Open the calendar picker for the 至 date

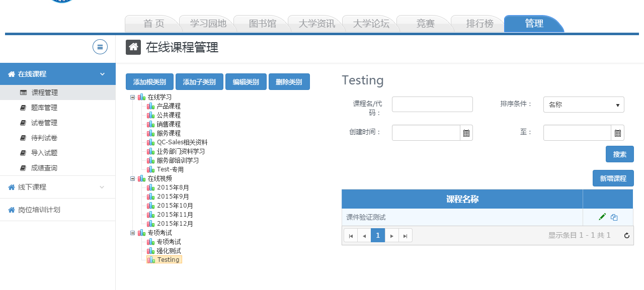click(x=618, y=133)
